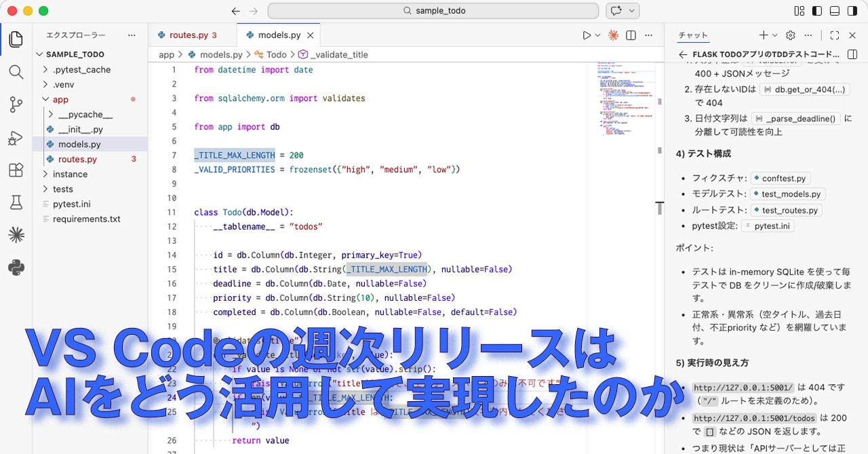The image size is (868, 454).
Task: Open the Testing flask icon view
Action: pos(16,203)
